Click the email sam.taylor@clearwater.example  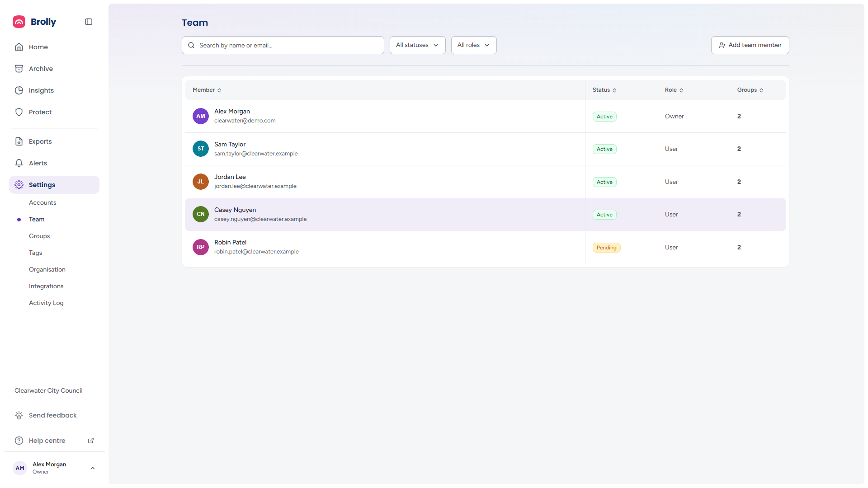[256, 154]
